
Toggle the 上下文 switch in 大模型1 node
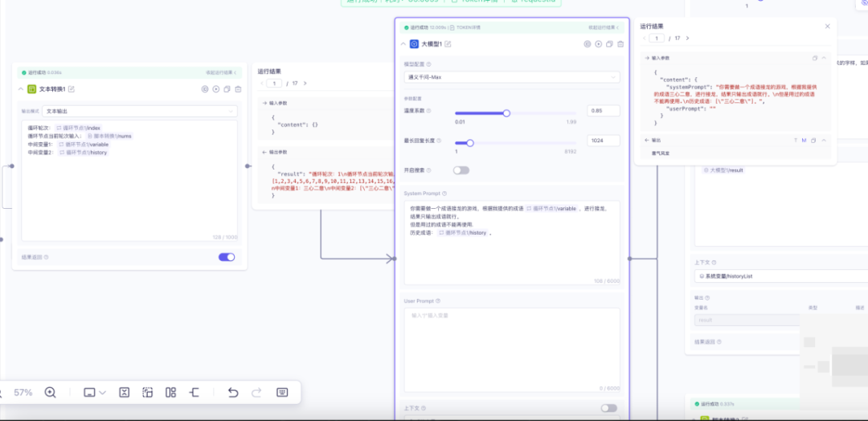tap(608, 408)
